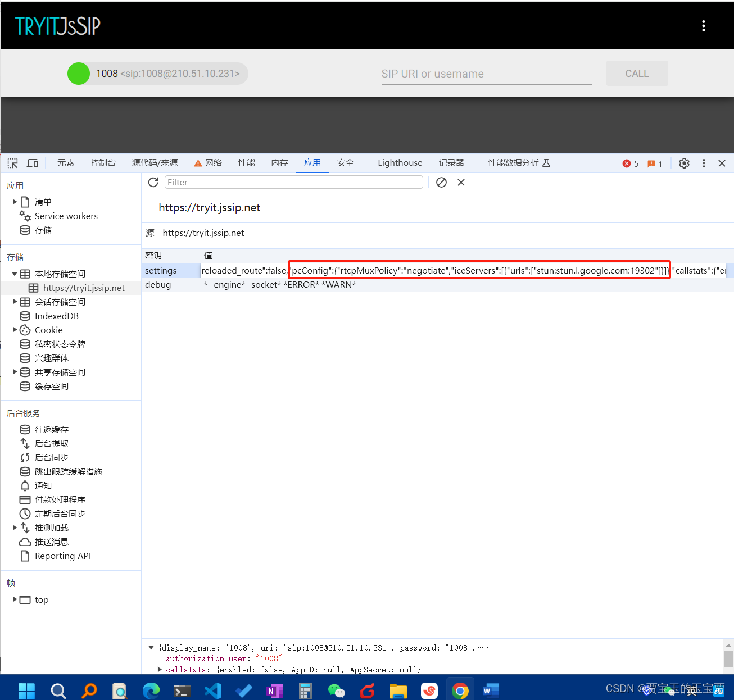Focus the Filter input field
The width and height of the screenshot is (734, 700).
(x=293, y=182)
